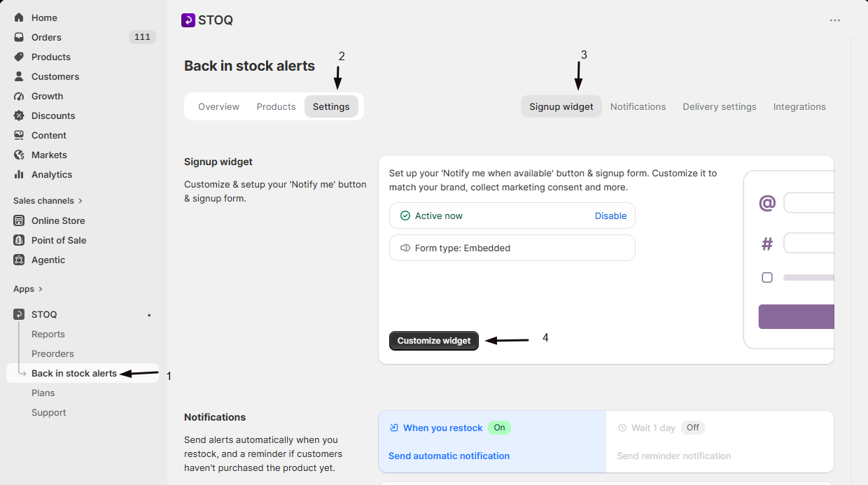Switch to the Overview tab

pos(218,107)
